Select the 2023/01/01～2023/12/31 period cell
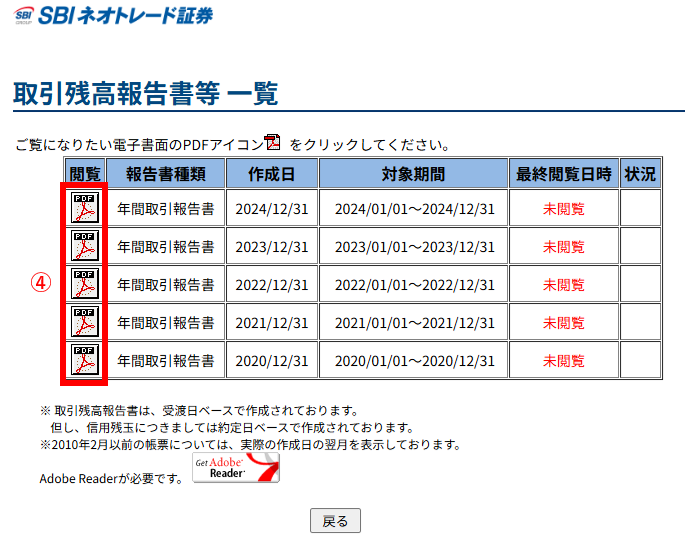This screenshot has width=685, height=539. point(414,247)
